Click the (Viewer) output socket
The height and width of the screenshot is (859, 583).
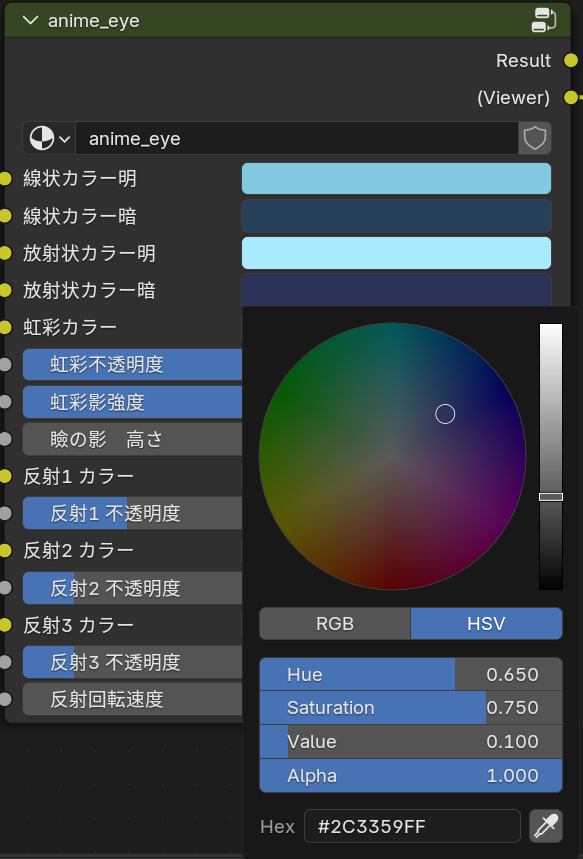571,98
